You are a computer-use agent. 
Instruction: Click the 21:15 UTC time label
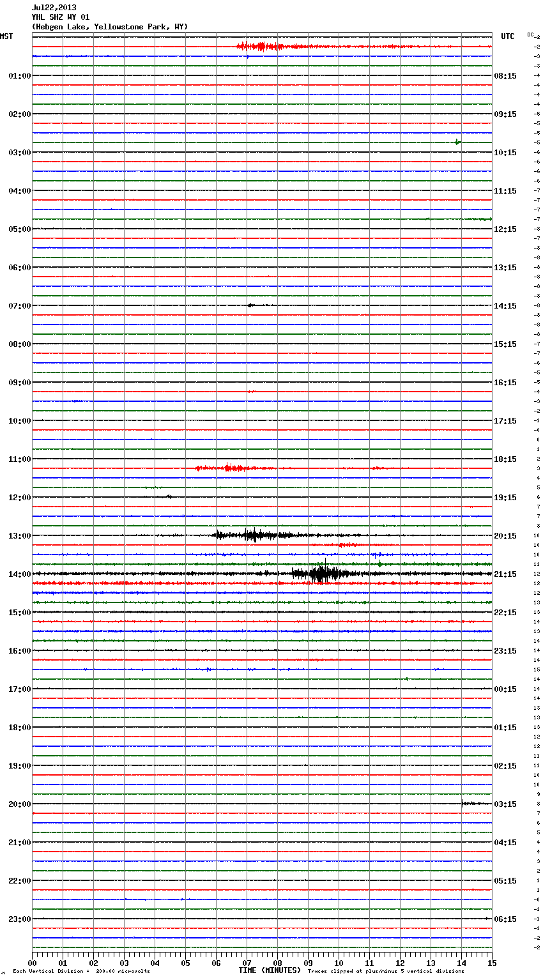click(x=505, y=574)
